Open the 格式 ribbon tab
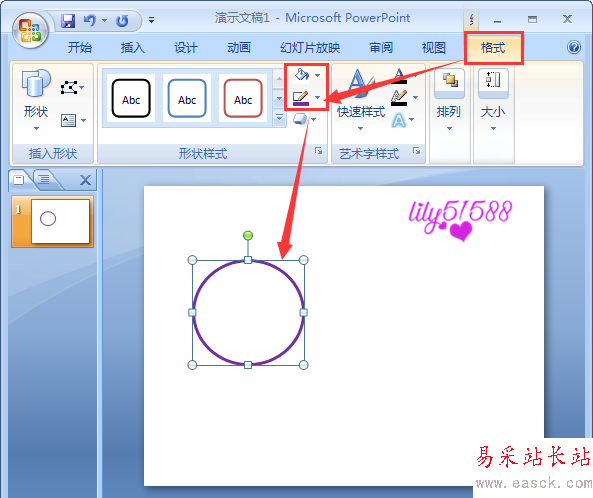The image size is (593, 498). pyautogui.click(x=493, y=48)
